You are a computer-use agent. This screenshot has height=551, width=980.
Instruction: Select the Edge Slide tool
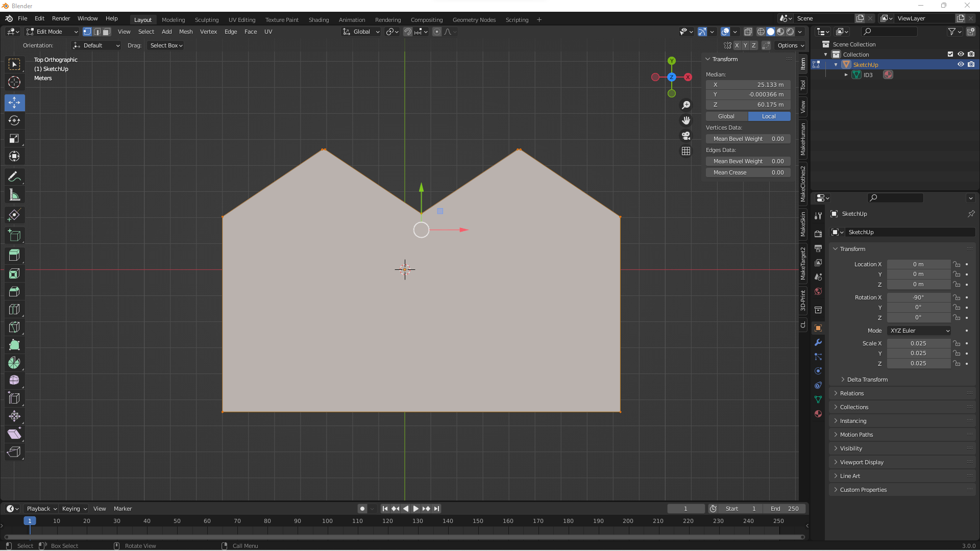click(14, 398)
